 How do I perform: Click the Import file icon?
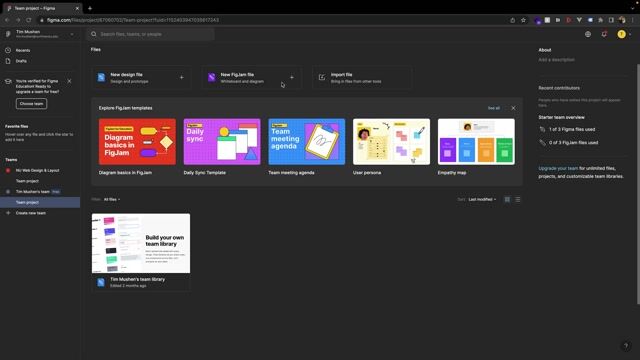pyautogui.click(x=322, y=78)
